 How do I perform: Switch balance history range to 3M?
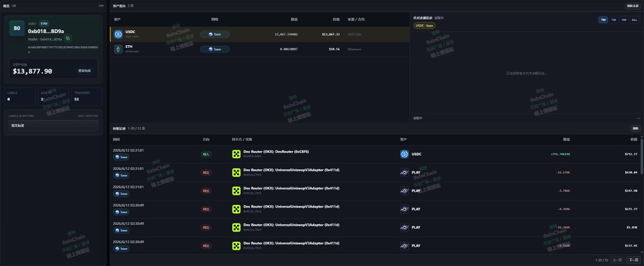click(x=624, y=19)
